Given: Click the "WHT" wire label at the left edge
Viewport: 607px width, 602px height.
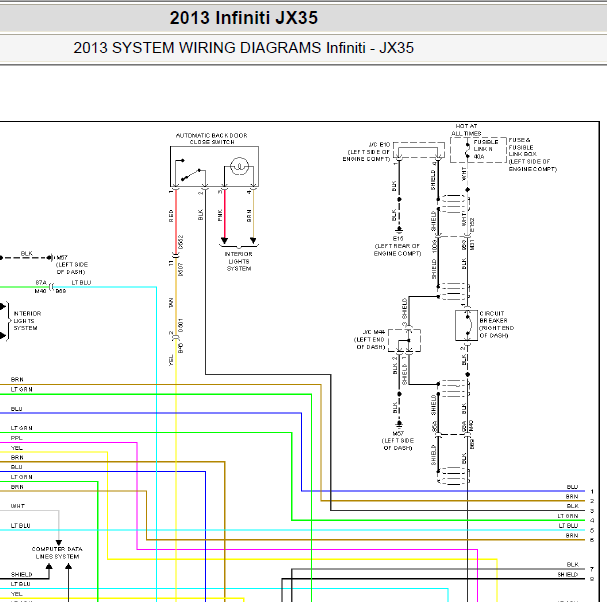Looking at the screenshot, I should click(18, 506).
